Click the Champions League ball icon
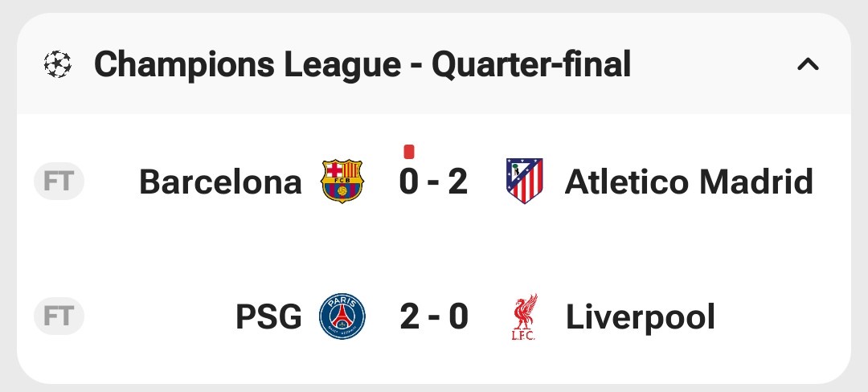Image resolution: width=868 pixels, height=392 pixels. click(x=57, y=64)
